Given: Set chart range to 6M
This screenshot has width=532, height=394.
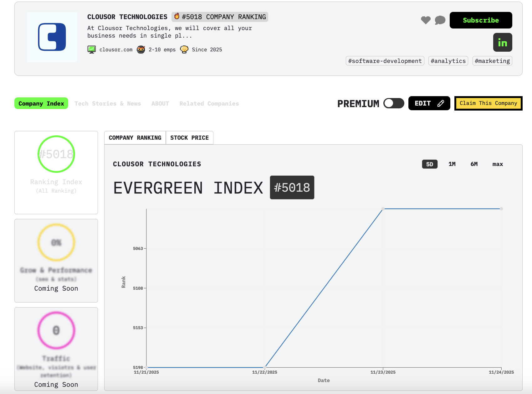Looking at the screenshot, I should 474,164.
